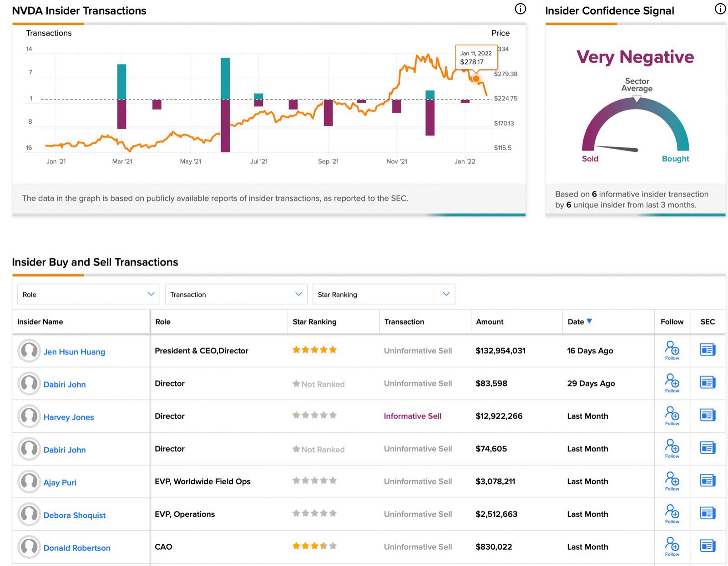Follow Jen Hsun Huang insider

[x=672, y=351]
